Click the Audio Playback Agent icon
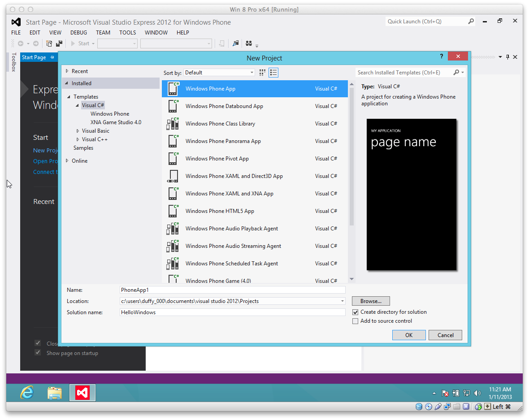The image size is (529, 420). point(173,229)
